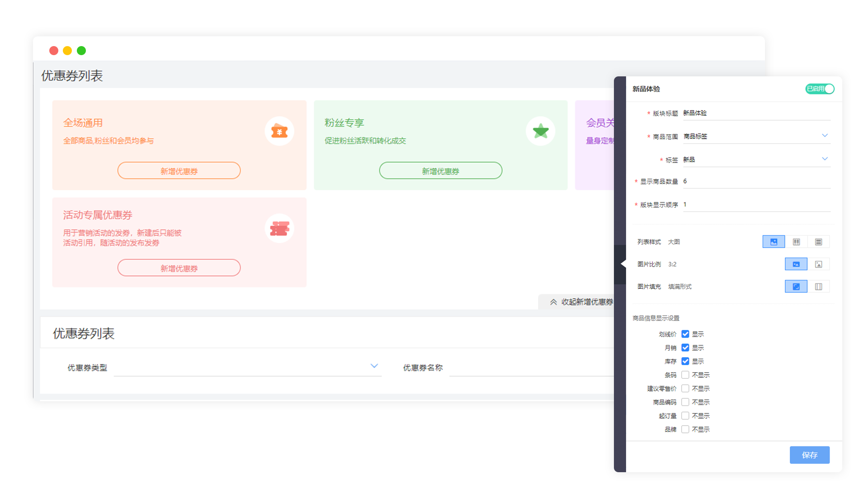
Task: Click the yellow window minimize dot
Action: coord(67,51)
